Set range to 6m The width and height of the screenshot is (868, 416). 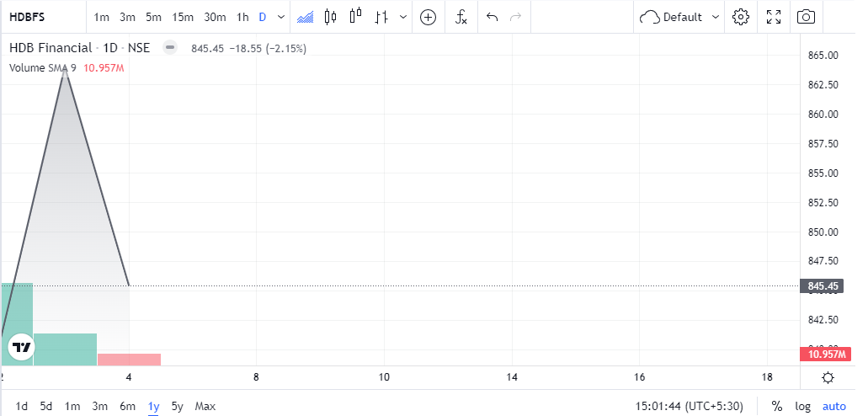click(x=127, y=407)
